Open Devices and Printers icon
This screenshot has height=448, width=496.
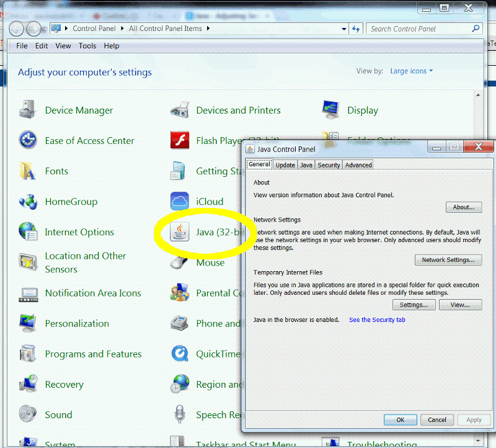pos(180,110)
